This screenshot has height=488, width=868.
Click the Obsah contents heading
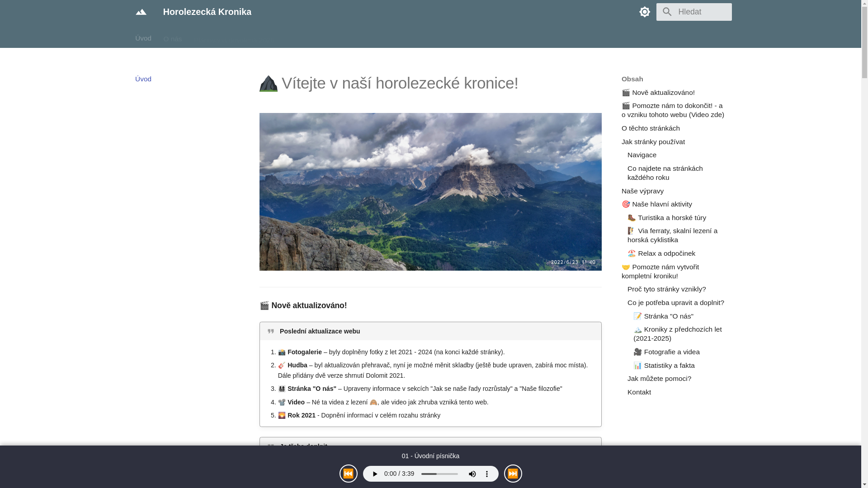(632, 79)
